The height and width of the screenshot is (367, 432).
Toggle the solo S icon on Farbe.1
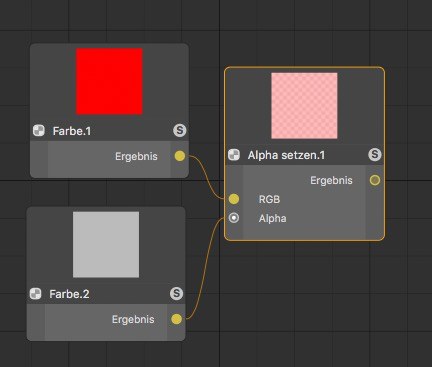[x=179, y=130]
